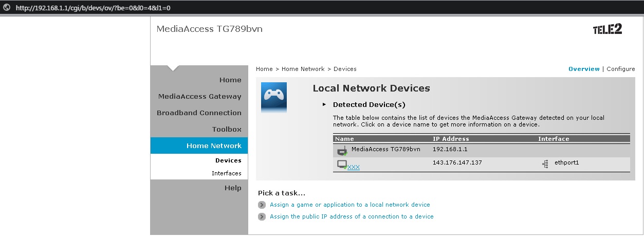The image size is (644, 236).
Task: Click the computer icon beside XXX
Action: point(342,165)
